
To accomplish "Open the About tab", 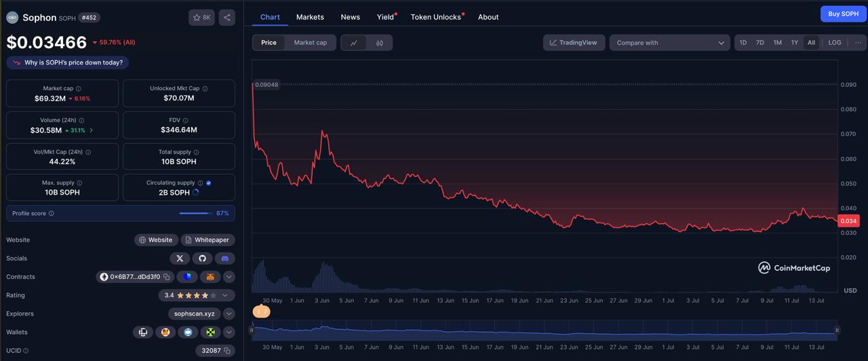I will [x=488, y=17].
